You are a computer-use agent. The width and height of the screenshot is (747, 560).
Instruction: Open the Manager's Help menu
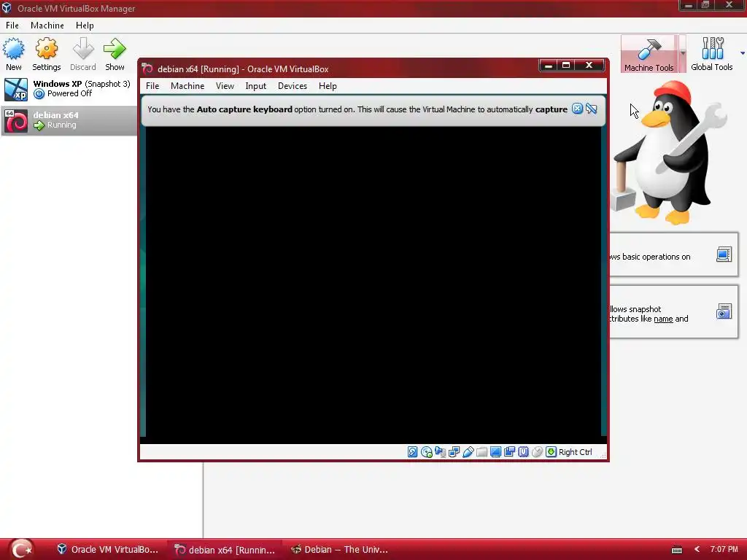[x=85, y=26]
